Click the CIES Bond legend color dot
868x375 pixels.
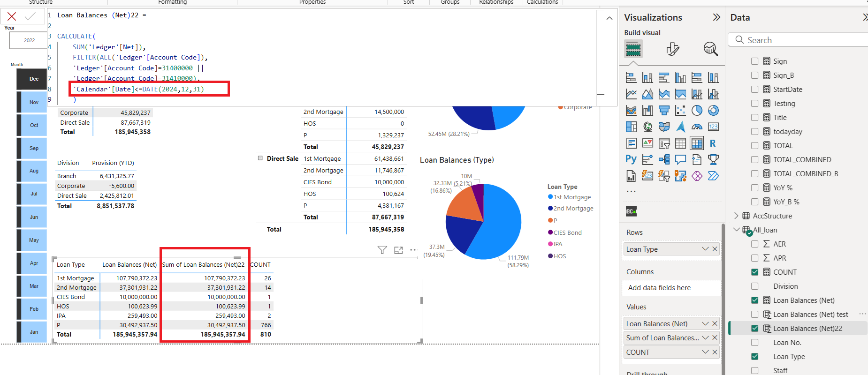pos(550,232)
